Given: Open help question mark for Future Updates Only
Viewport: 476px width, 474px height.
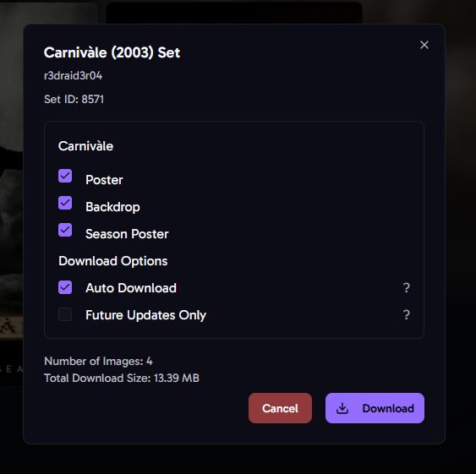Looking at the screenshot, I should pyautogui.click(x=406, y=314).
